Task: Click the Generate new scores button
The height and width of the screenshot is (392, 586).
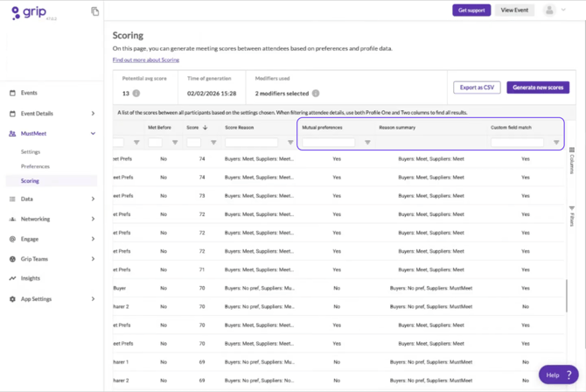Action: [x=537, y=87]
